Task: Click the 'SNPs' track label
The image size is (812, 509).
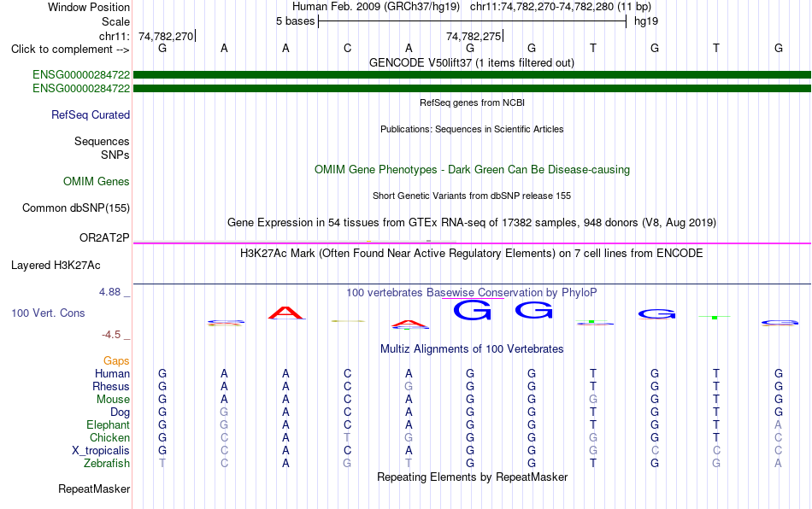Action: pyautogui.click(x=115, y=155)
